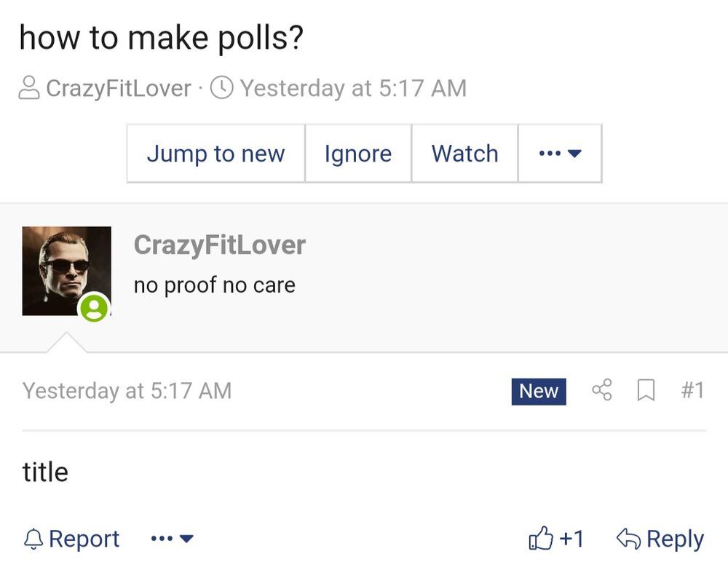Open the thread tools more-options dropdown

(559, 154)
